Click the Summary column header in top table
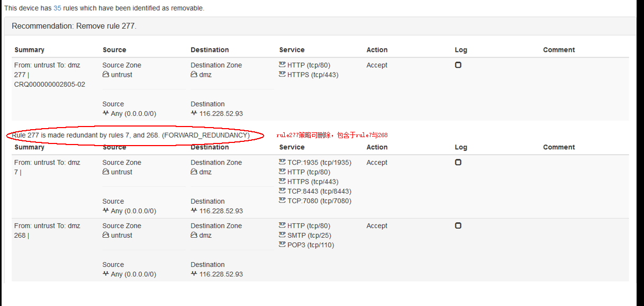This screenshot has height=306, width=644. (x=29, y=50)
